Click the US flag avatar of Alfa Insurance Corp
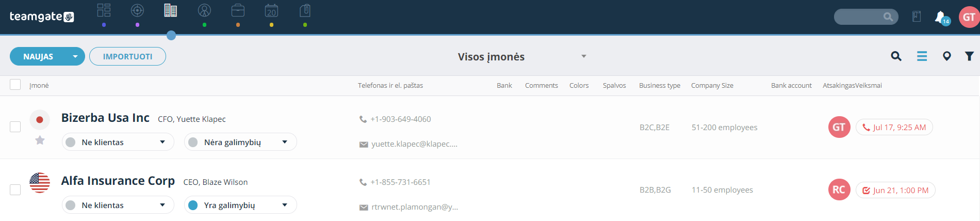Viewport: 980px width, 221px height. click(x=40, y=183)
